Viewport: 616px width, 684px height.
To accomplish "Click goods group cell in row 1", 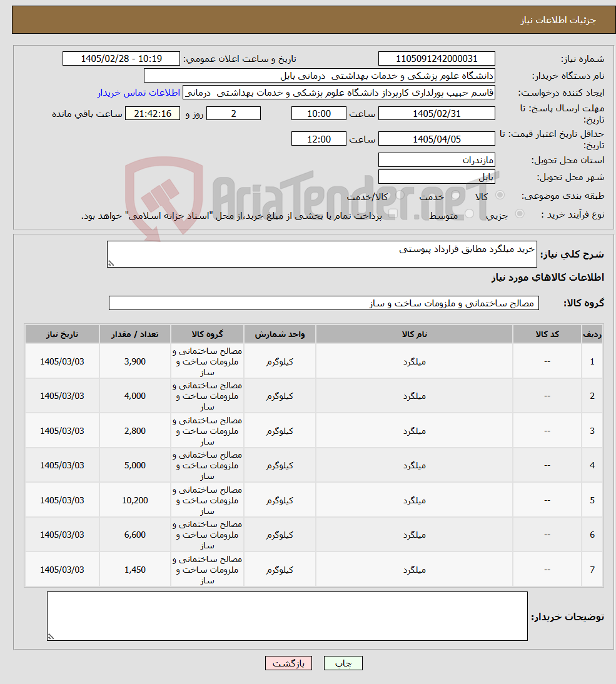I will pos(207,361).
